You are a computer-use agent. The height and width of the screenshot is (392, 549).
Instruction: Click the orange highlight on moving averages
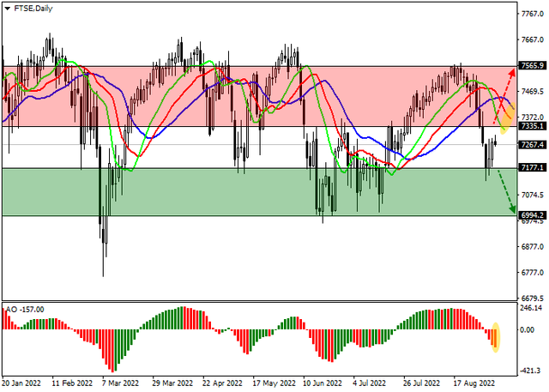[507, 120]
